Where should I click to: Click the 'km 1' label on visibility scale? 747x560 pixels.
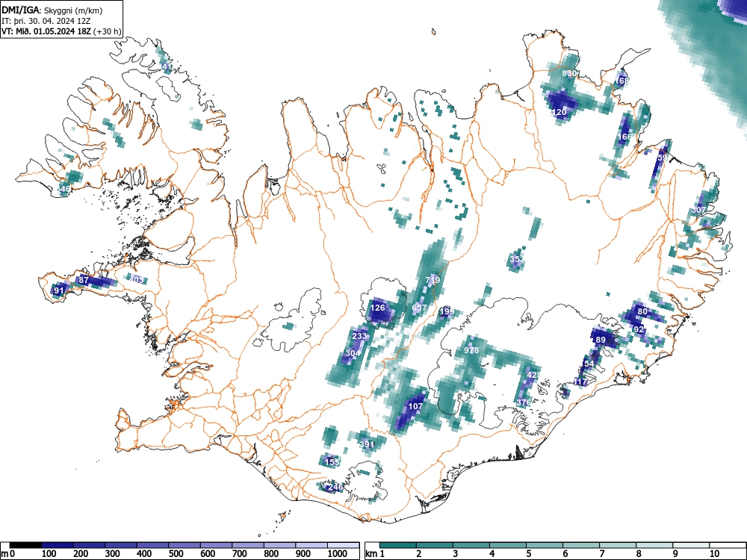[x=375, y=554]
